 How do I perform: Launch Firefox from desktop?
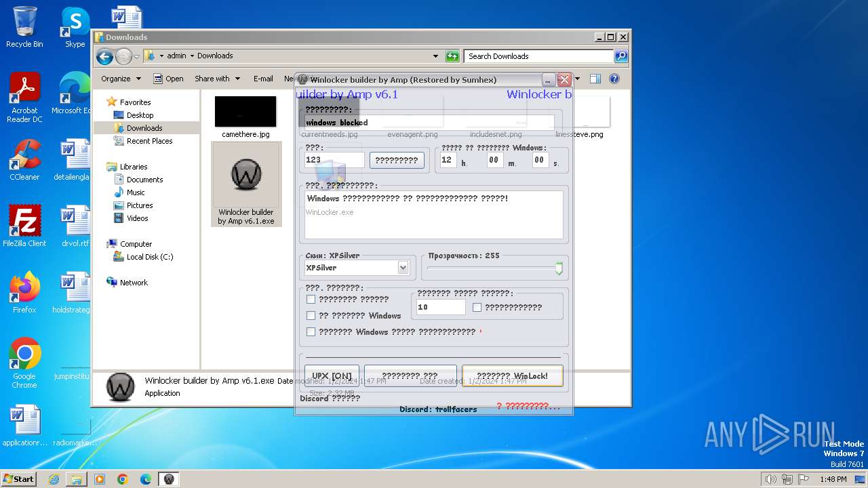(x=24, y=293)
